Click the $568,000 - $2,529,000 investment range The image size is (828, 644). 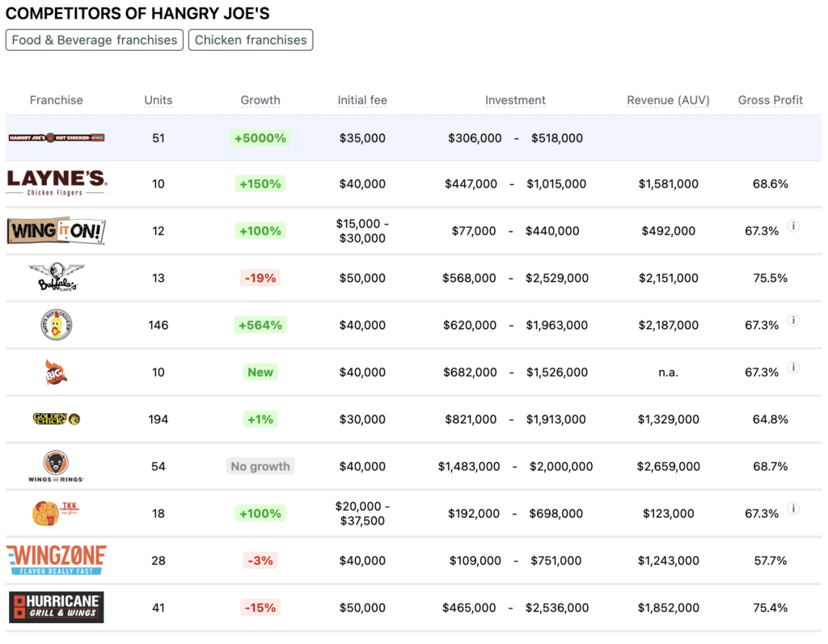click(515, 278)
